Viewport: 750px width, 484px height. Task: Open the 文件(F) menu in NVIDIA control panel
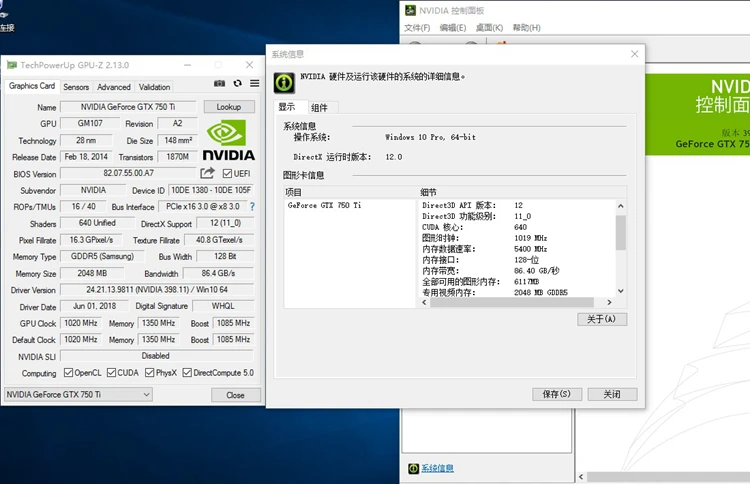click(x=417, y=28)
